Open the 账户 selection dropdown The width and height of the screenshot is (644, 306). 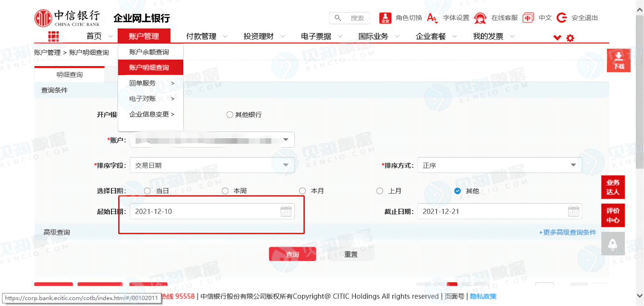pyautogui.click(x=212, y=140)
